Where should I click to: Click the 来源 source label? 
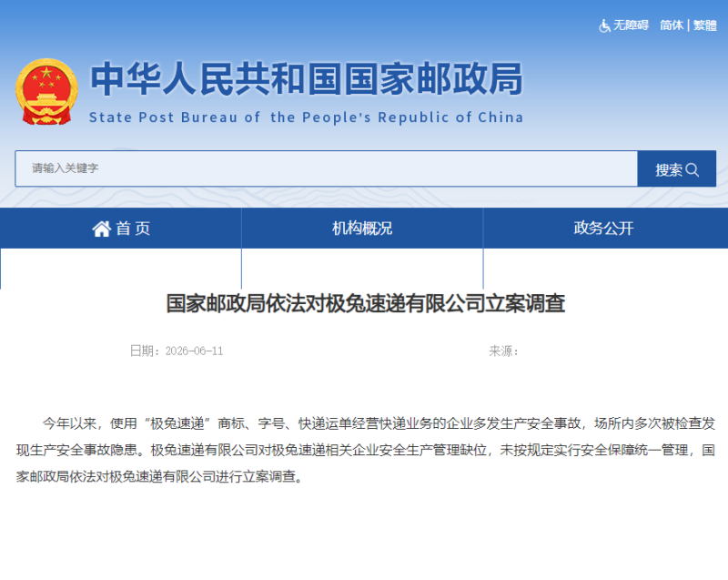[503, 351]
